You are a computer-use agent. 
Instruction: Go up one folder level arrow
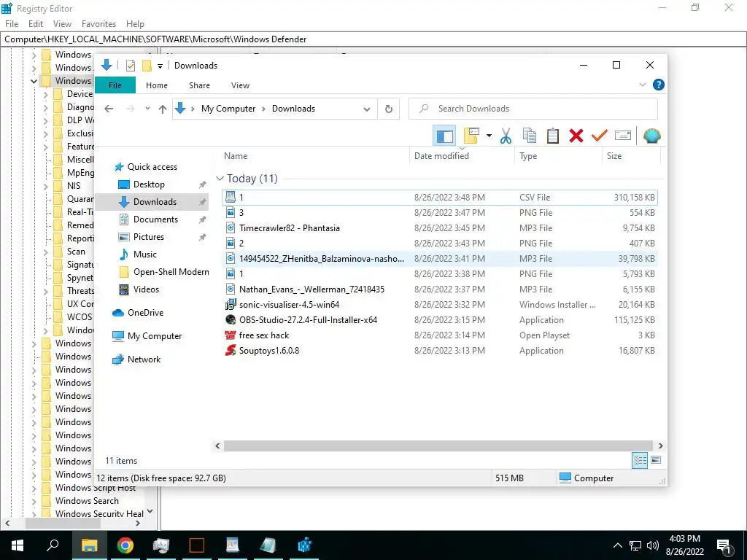163,109
